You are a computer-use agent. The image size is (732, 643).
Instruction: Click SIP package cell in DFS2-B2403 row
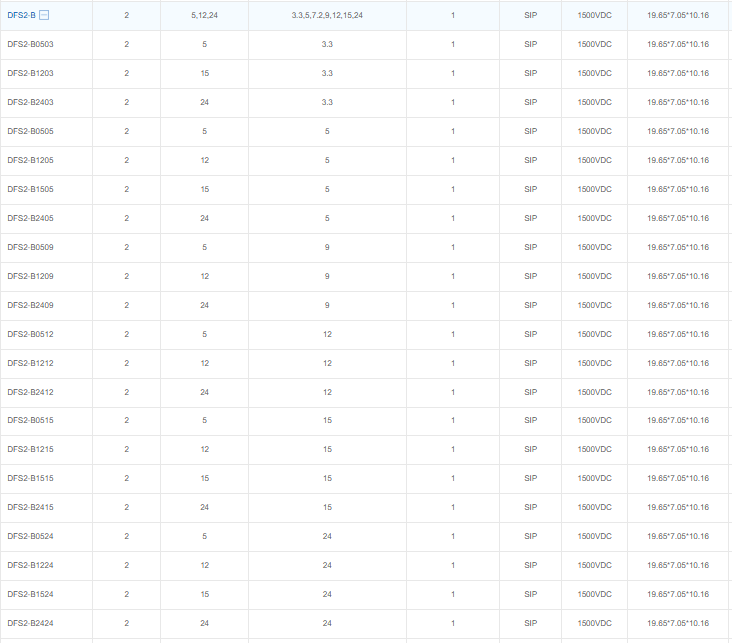coord(530,102)
